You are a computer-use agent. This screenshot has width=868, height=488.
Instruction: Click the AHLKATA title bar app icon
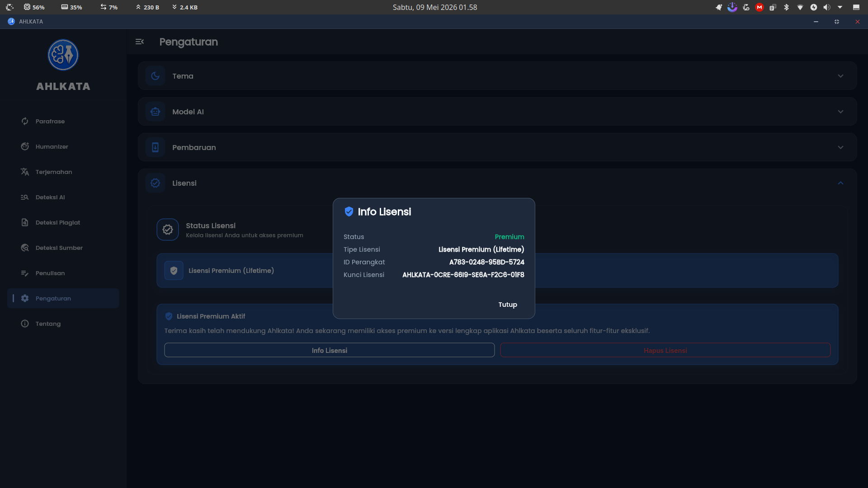[x=11, y=21]
